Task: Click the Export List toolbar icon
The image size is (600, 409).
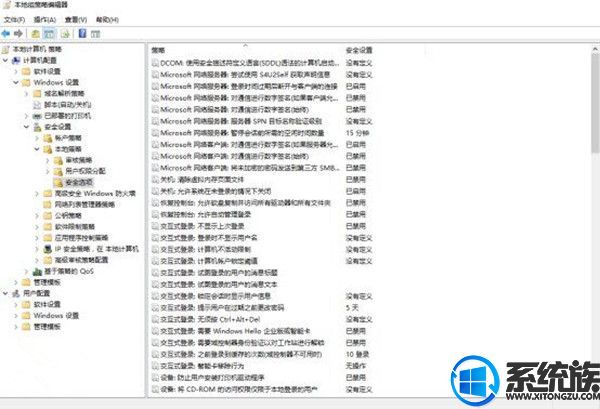Action: click(x=65, y=34)
